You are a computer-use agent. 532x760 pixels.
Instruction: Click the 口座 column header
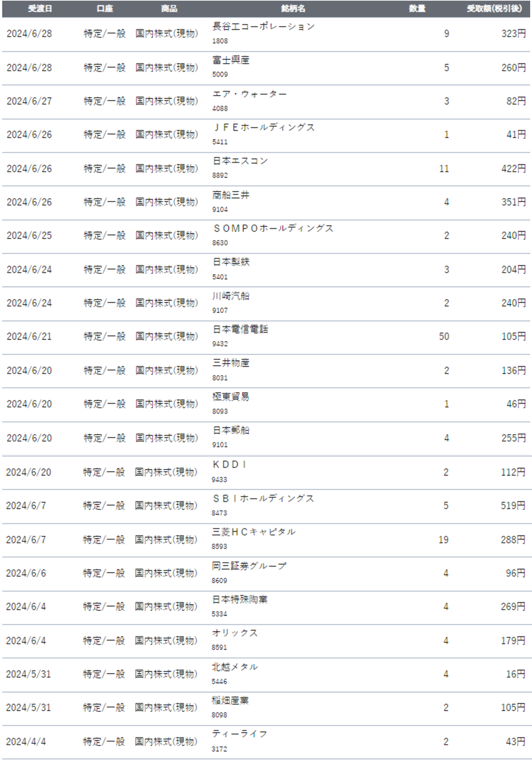pyautogui.click(x=105, y=9)
